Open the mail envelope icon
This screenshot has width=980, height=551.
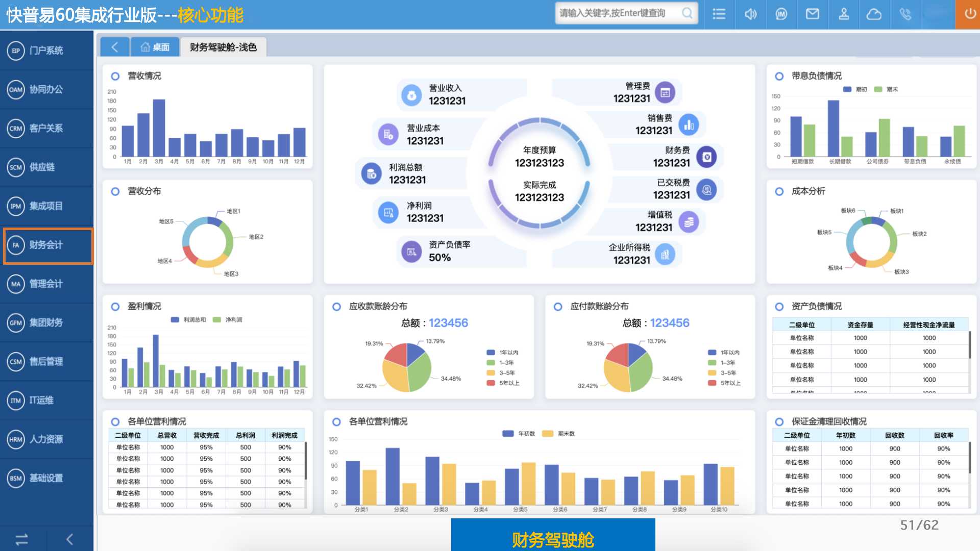coord(812,14)
